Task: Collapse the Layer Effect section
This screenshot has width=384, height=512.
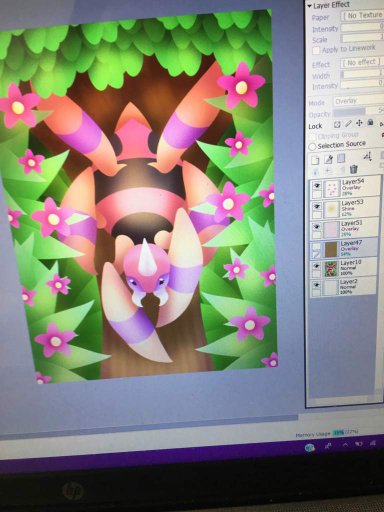Action: [x=310, y=6]
